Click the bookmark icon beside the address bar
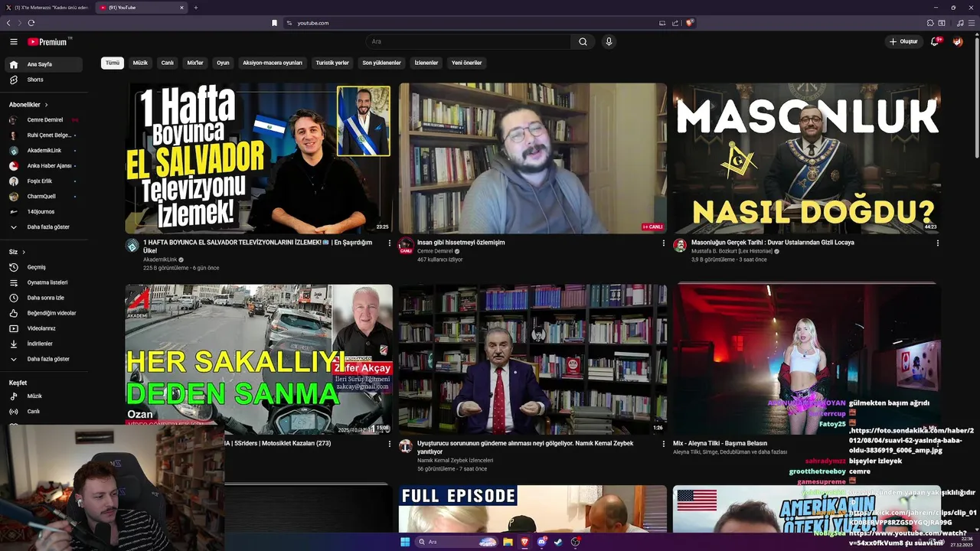 [274, 23]
